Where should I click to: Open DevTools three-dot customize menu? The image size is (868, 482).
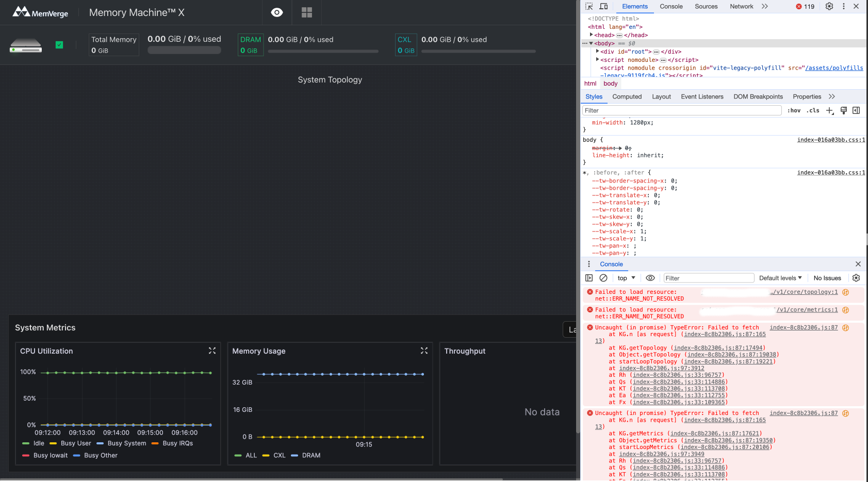[844, 6]
